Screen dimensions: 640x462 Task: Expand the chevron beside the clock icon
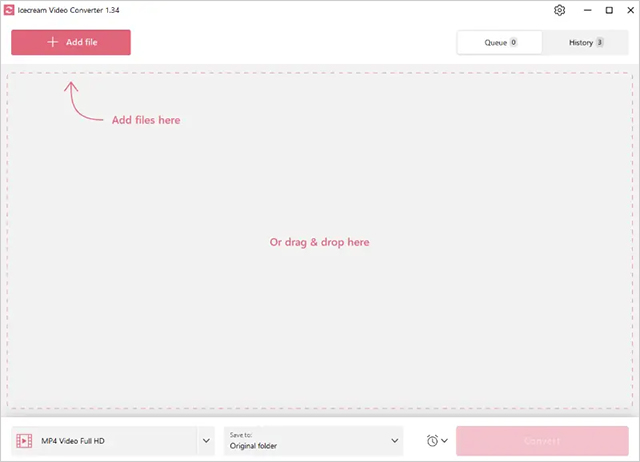point(445,441)
